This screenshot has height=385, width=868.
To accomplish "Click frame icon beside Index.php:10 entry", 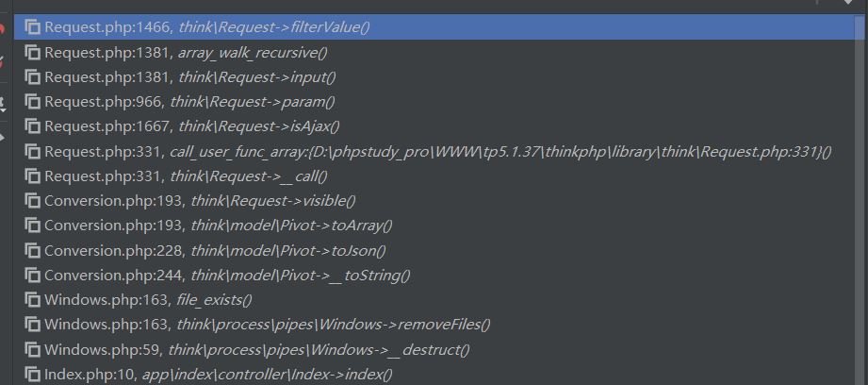I will pos(33,375).
